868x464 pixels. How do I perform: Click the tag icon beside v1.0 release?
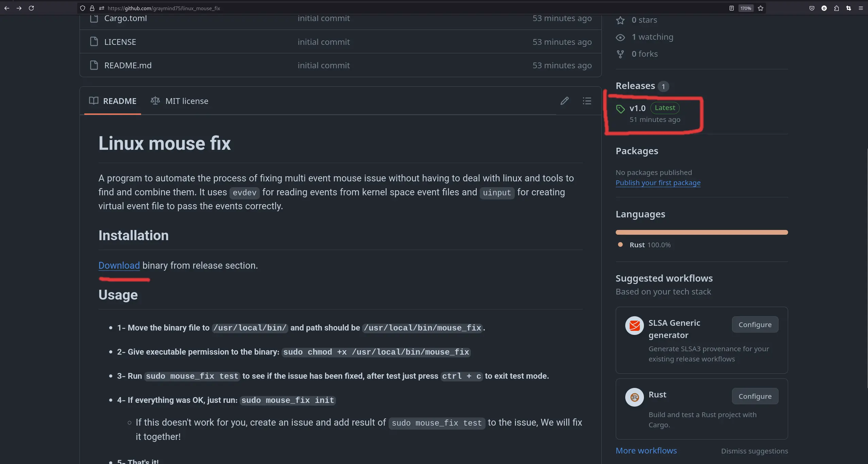(620, 109)
